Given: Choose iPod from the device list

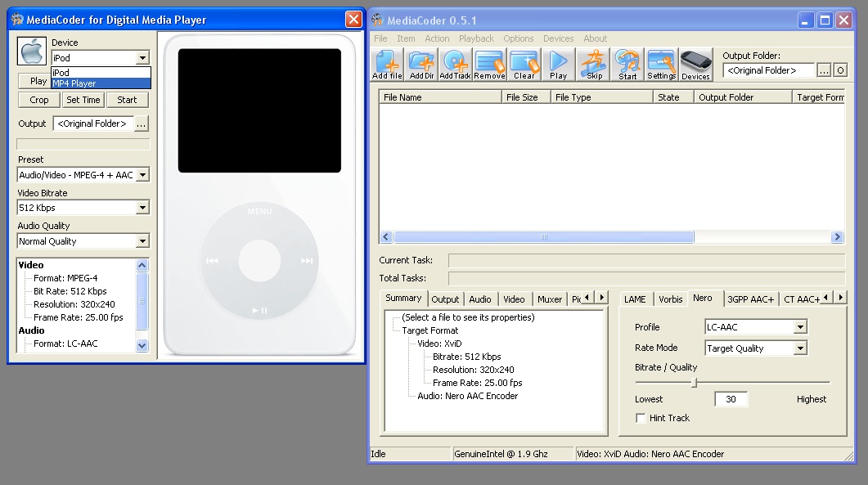Looking at the screenshot, I should pyautogui.click(x=101, y=73).
